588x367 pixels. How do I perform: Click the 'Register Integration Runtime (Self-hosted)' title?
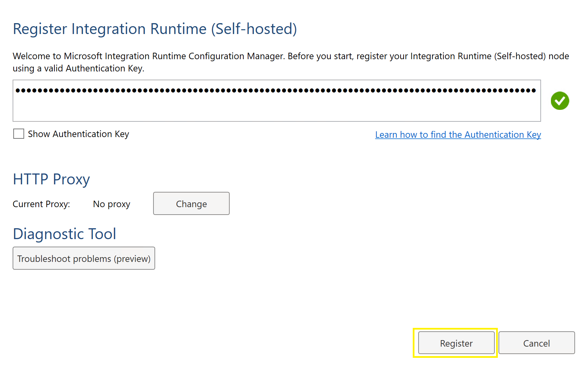tap(155, 29)
